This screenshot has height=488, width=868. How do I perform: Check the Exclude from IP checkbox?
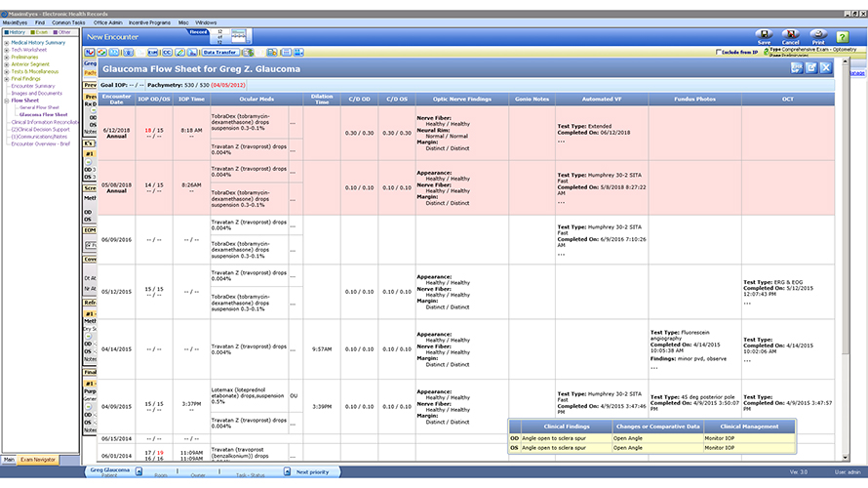coord(719,52)
